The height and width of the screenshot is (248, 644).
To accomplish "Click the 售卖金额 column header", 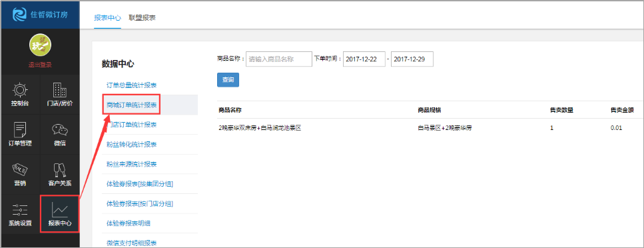I will [622, 110].
